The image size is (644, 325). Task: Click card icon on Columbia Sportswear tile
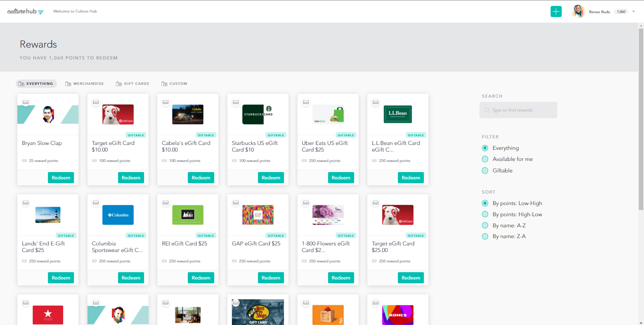96,203
